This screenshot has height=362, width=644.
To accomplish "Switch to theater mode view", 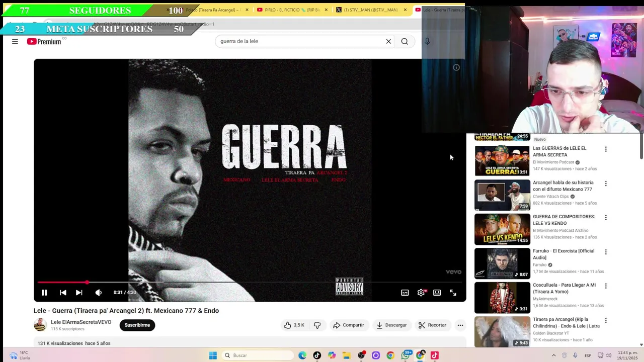I will [x=437, y=292].
